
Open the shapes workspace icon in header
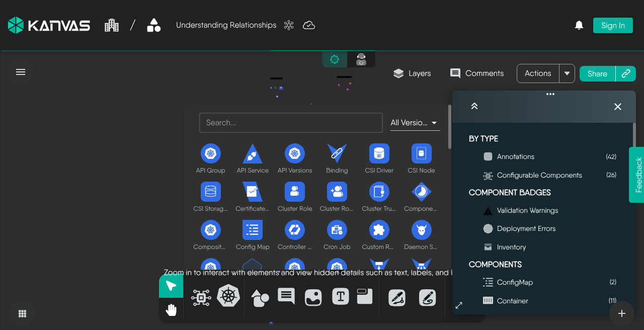coord(154,25)
